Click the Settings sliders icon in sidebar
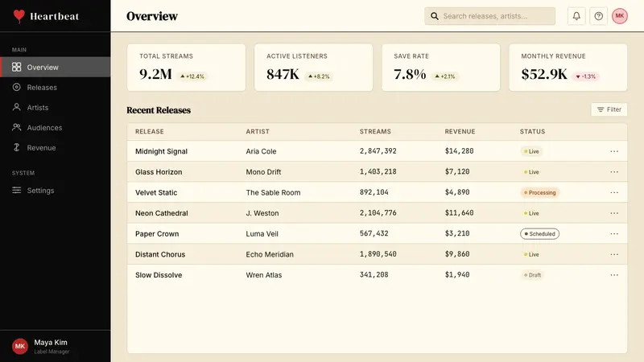 [x=16, y=190]
